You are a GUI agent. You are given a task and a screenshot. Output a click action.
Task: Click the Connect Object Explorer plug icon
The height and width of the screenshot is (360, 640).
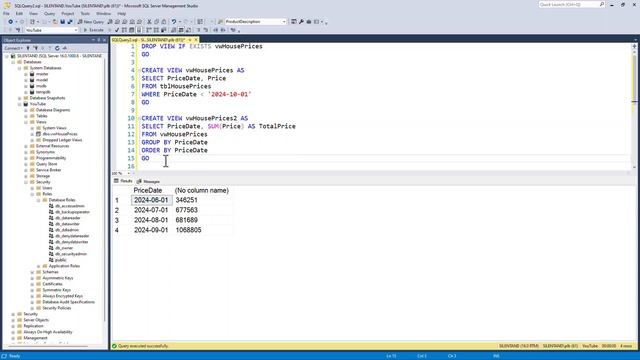[28, 48]
